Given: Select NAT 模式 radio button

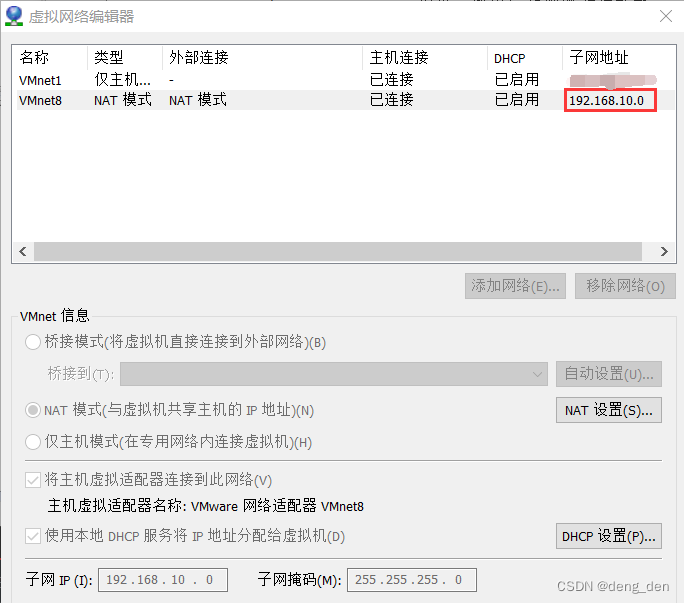Looking at the screenshot, I should point(33,410).
